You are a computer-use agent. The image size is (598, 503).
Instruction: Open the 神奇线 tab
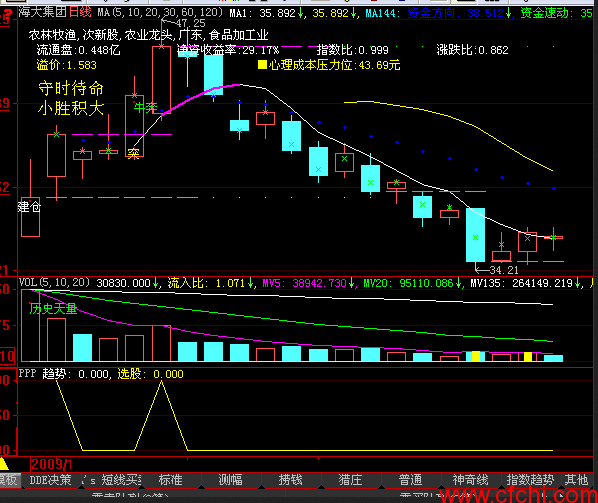(470, 480)
